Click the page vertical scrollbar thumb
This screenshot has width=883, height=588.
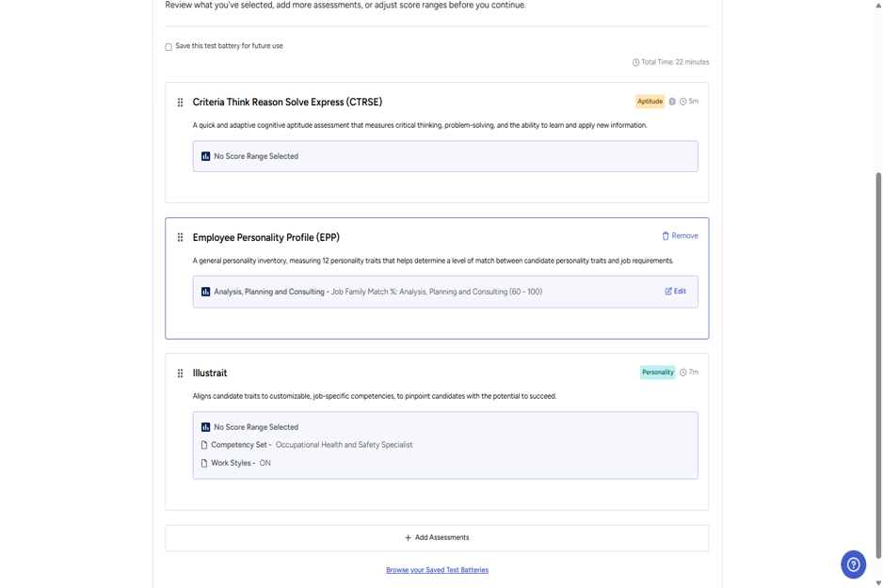pyautogui.click(x=878, y=366)
